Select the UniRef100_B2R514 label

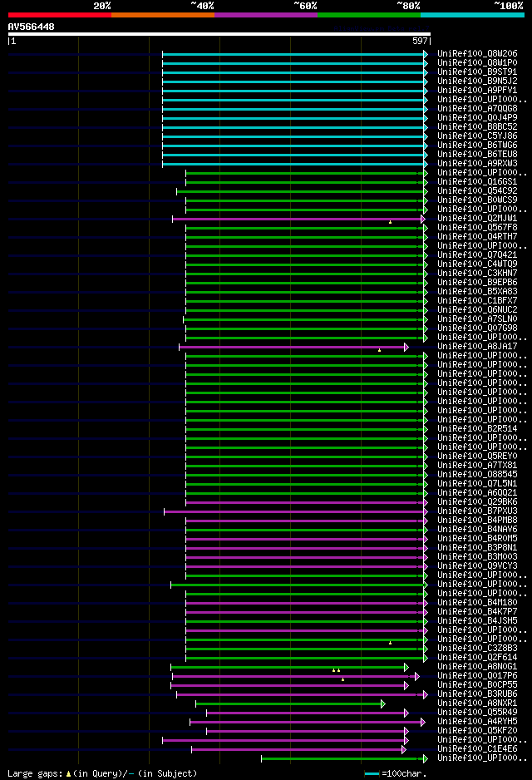477,428
